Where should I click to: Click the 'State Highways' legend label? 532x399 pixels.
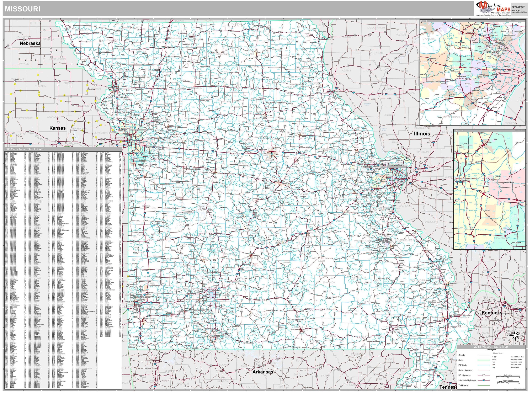465,370
